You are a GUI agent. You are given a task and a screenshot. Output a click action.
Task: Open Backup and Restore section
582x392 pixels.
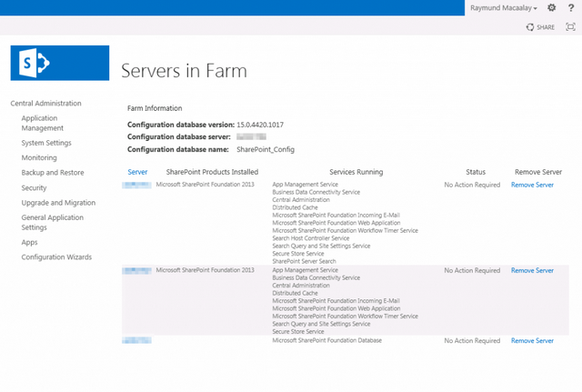(53, 173)
